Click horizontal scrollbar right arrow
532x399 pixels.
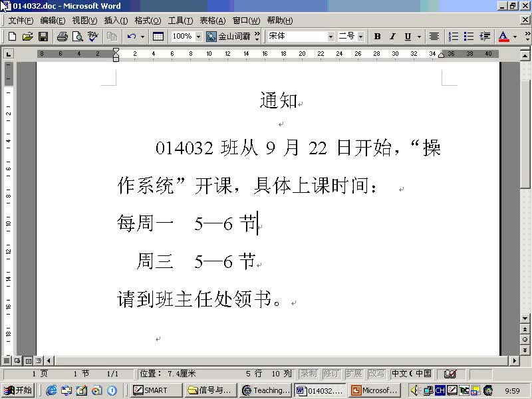pyautogui.click(x=514, y=360)
